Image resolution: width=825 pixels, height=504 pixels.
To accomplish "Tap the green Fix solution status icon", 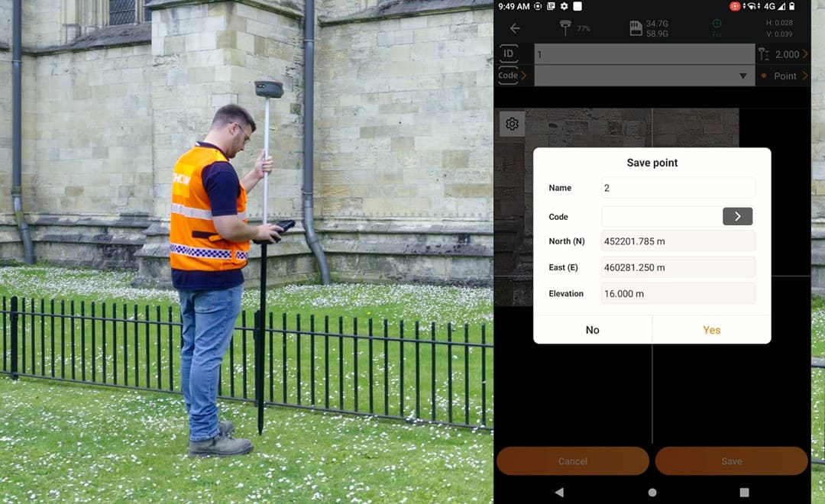I will pos(717,27).
